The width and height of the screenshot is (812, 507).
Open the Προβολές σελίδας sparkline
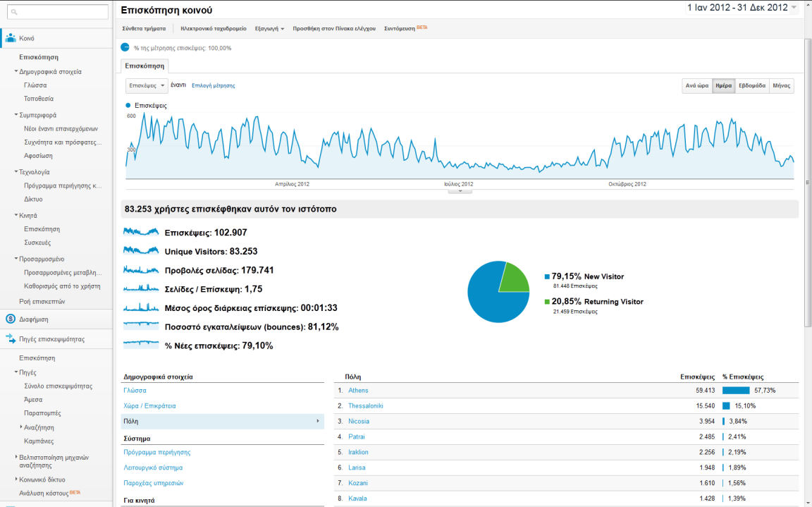click(141, 270)
